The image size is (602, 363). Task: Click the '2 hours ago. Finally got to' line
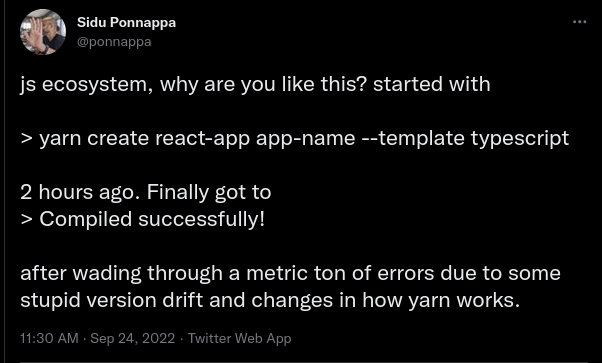(146, 192)
